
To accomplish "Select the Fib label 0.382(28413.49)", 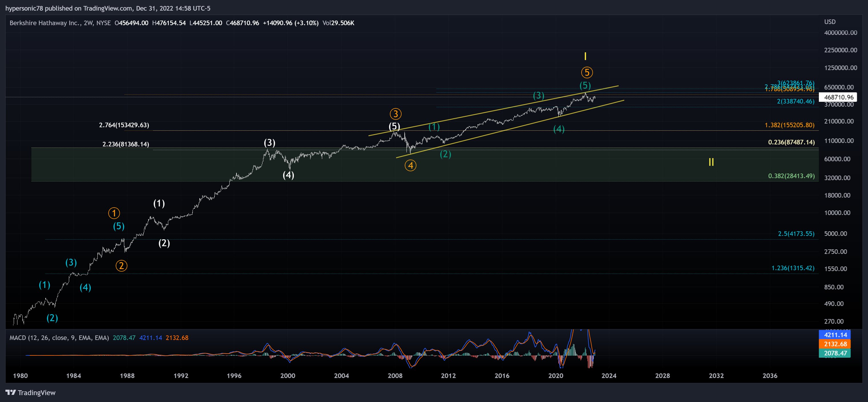I will click(791, 176).
